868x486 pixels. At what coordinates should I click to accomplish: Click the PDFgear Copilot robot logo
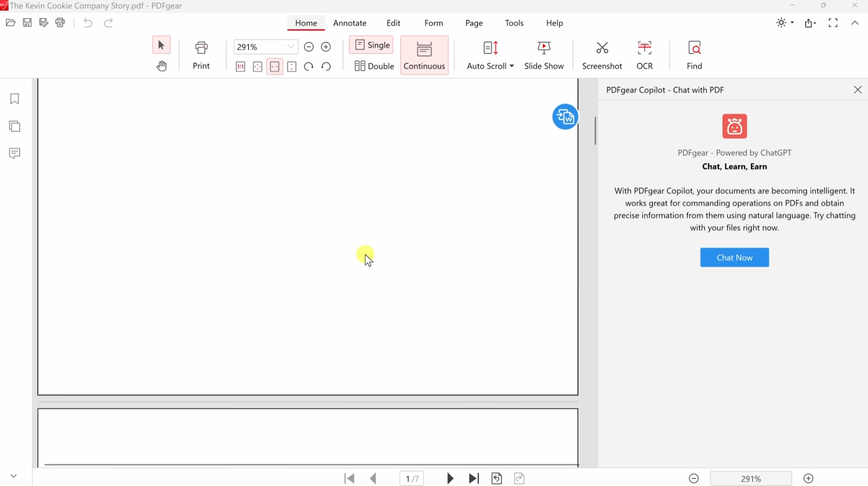(x=734, y=126)
